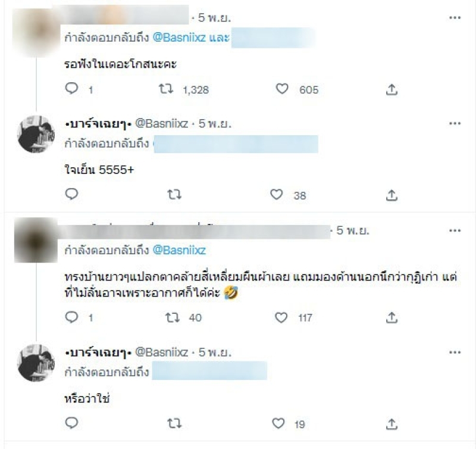Open more options on 'หรือว่าใช่' tweet
476x449 pixels.
(455, 353)
